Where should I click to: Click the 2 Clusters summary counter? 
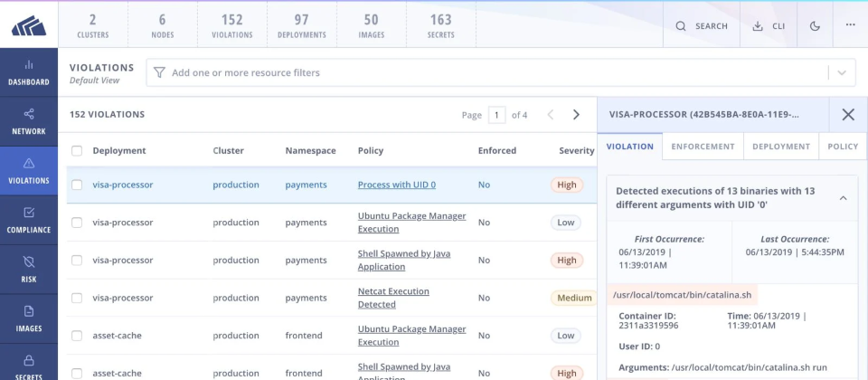pos(93,25)
